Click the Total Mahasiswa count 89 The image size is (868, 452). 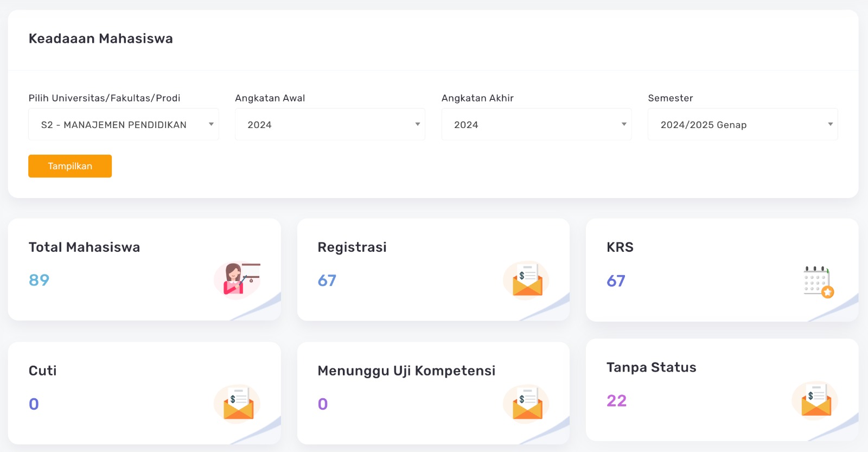pos(39,280)
